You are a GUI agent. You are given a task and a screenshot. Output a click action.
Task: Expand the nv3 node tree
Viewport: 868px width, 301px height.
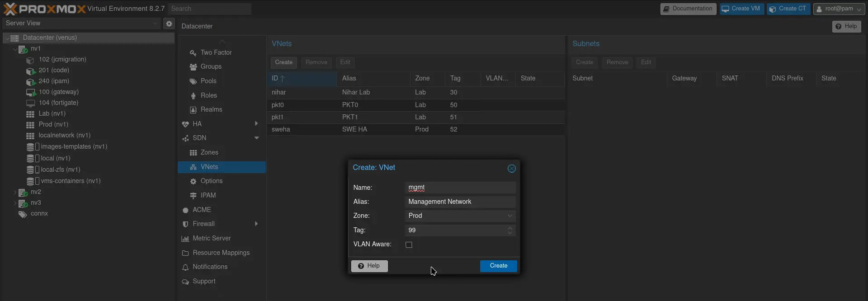(x=15, y=203)
